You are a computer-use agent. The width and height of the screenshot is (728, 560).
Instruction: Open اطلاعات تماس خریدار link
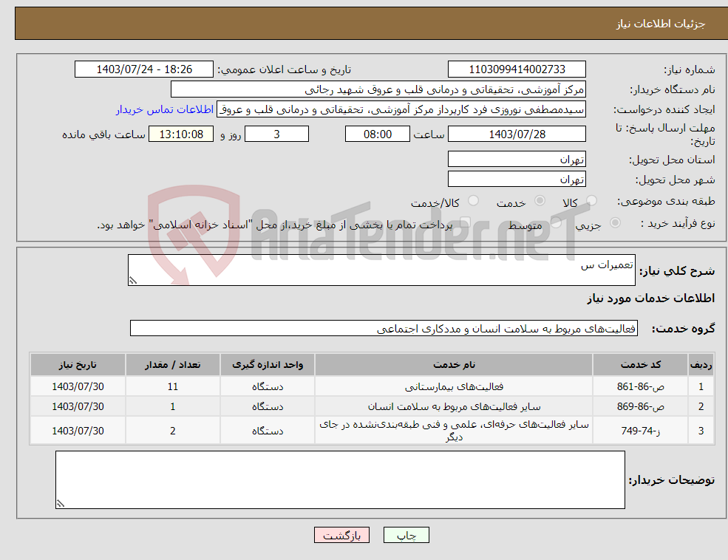point(165,109)
